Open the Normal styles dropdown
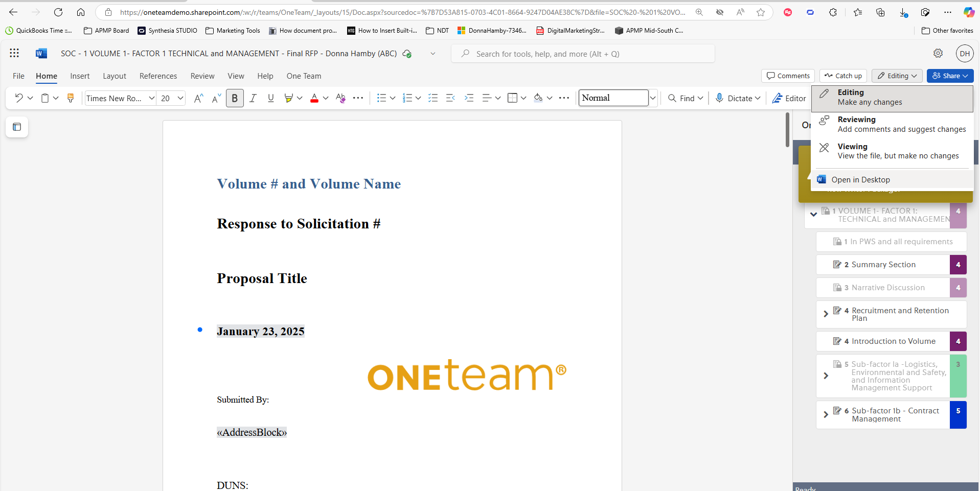980x491 pixels. (653, 98)
